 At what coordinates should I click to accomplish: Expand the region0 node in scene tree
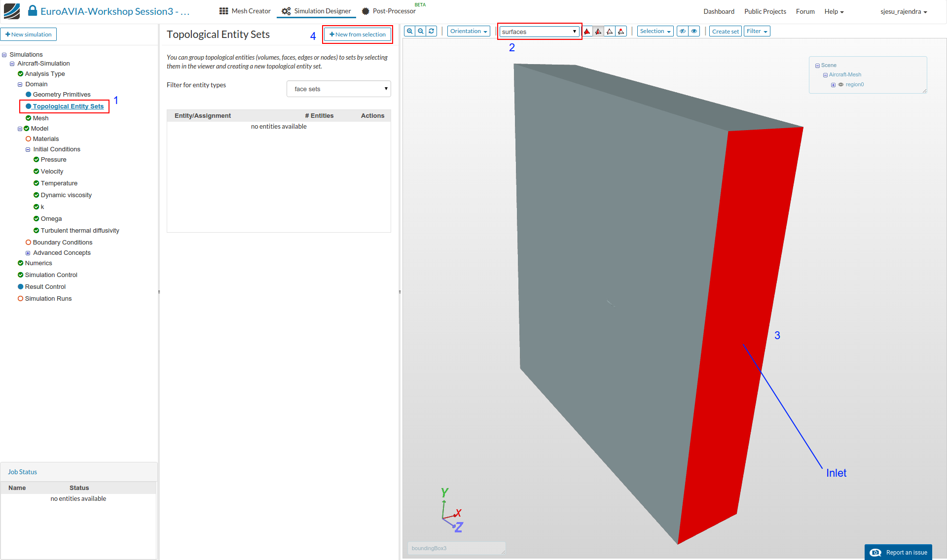click(x=833, y=85)
